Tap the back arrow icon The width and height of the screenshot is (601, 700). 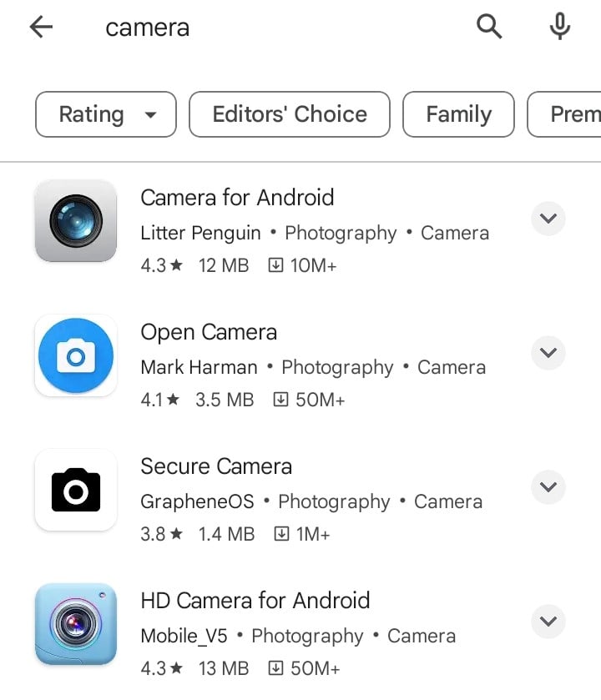point(41,28)
